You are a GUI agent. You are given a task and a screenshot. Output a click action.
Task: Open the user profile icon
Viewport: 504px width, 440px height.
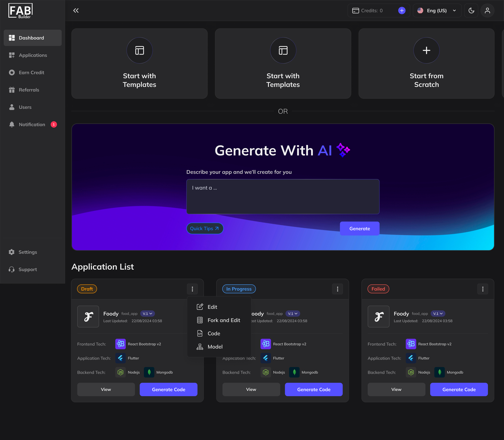pyautogui.click(x=487, y=10)
